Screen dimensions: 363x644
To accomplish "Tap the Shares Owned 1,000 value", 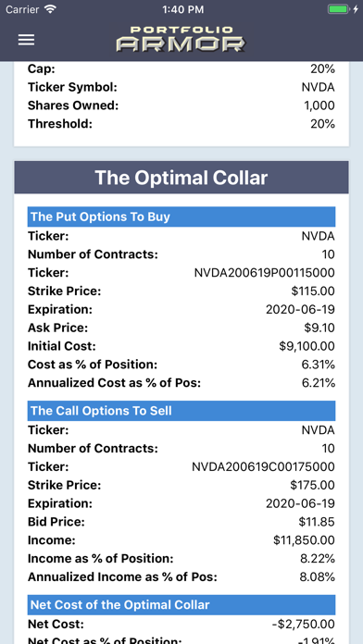I will [319, 105].
